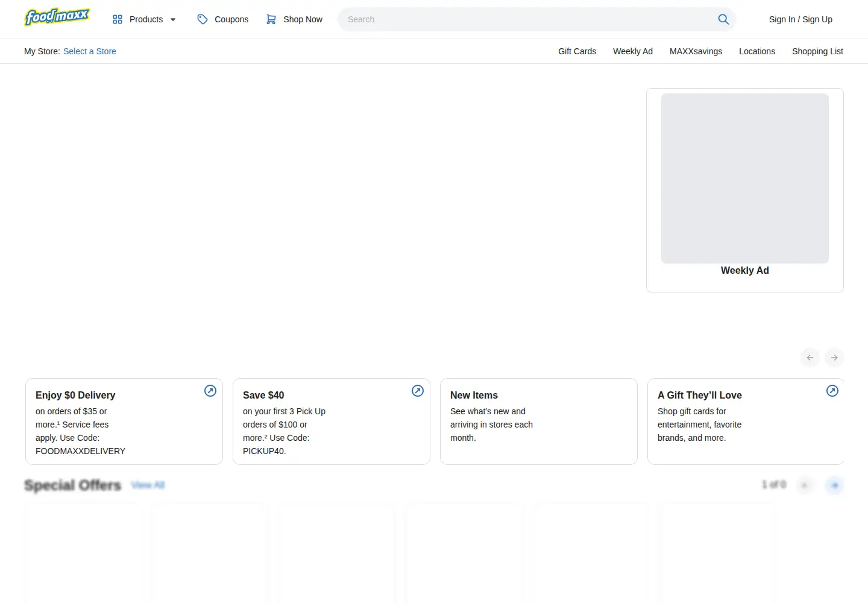Open the Save $40 card arrow icon
Viewport: 868px width, 603px height.
click(418, 391)
